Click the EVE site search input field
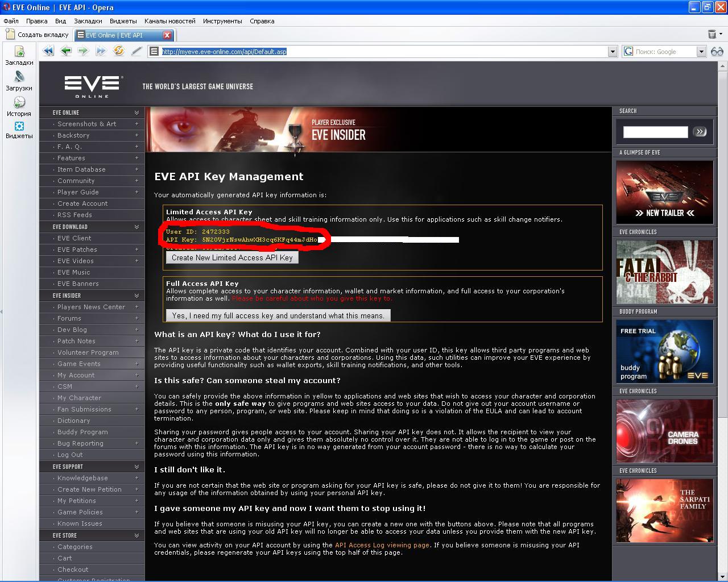The width and height of the screenshot is (728, 582). tap(655, 132)
